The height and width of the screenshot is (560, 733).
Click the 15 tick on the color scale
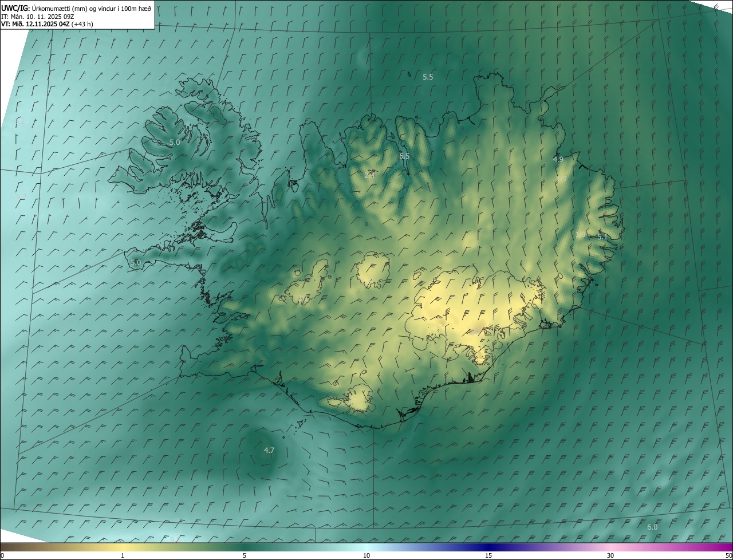tap(488, 555)
